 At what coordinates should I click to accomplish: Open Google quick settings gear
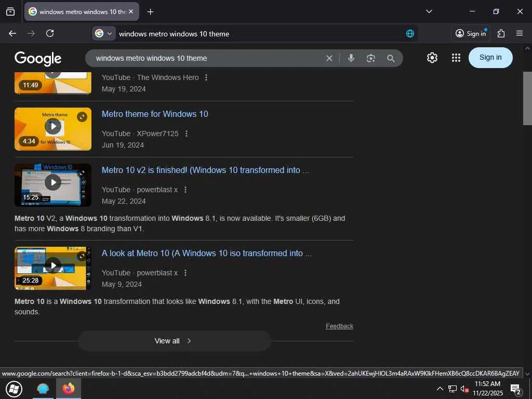point(432,58)
